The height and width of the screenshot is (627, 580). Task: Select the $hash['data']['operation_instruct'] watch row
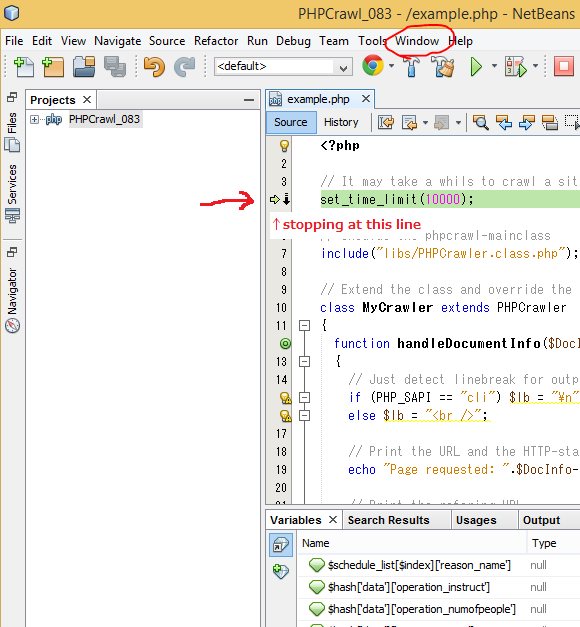tap(439, 587)
